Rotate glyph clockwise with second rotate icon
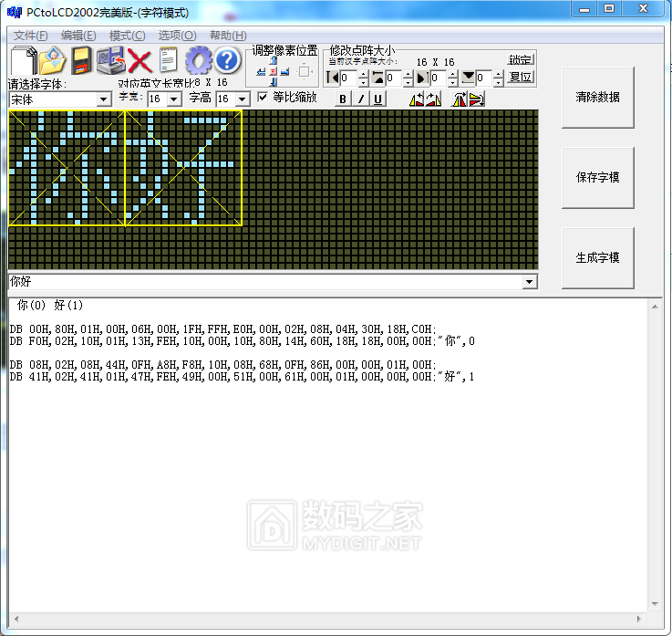 click(434, 99)
